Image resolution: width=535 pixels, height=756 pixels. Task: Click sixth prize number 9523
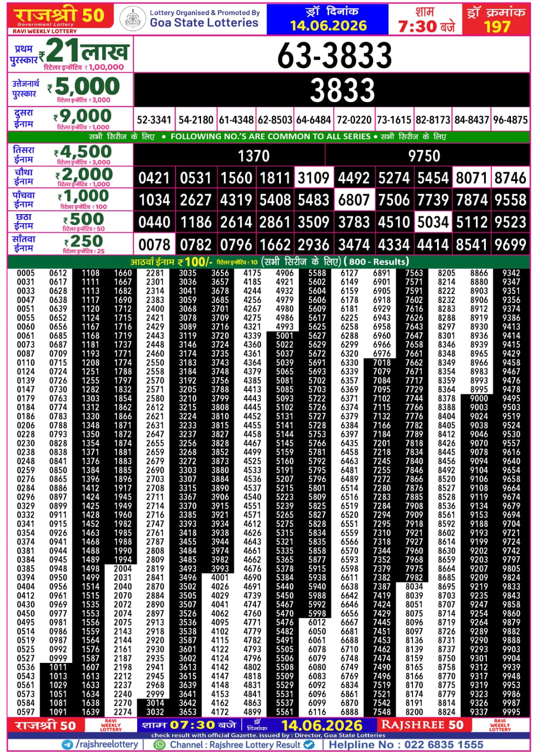(510, 222)
